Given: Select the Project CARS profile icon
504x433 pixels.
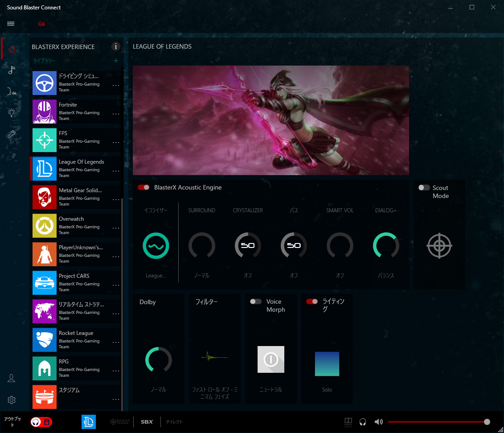Looking at the screenshot, I should point(45,283).
